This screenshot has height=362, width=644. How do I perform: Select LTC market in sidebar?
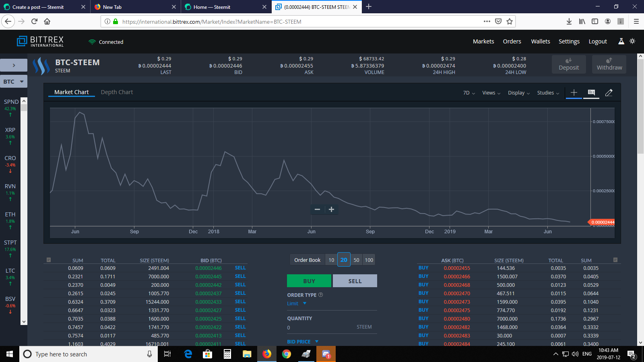pyautogui.click(x=10, y=277)
